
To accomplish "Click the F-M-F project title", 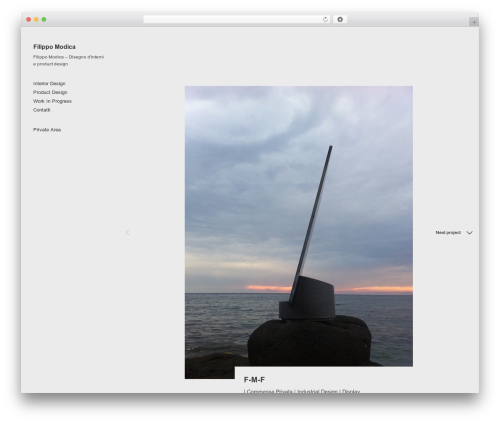I will 254,380.
